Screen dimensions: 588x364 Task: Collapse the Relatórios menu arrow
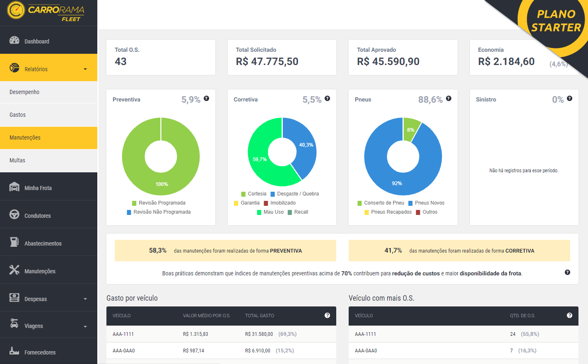coord(85,69)
